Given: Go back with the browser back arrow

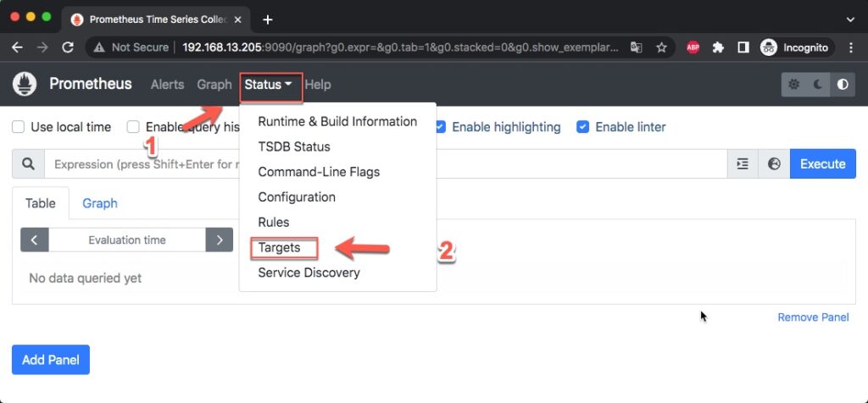Looking at the screenshot, I should [x=17, y=47].
